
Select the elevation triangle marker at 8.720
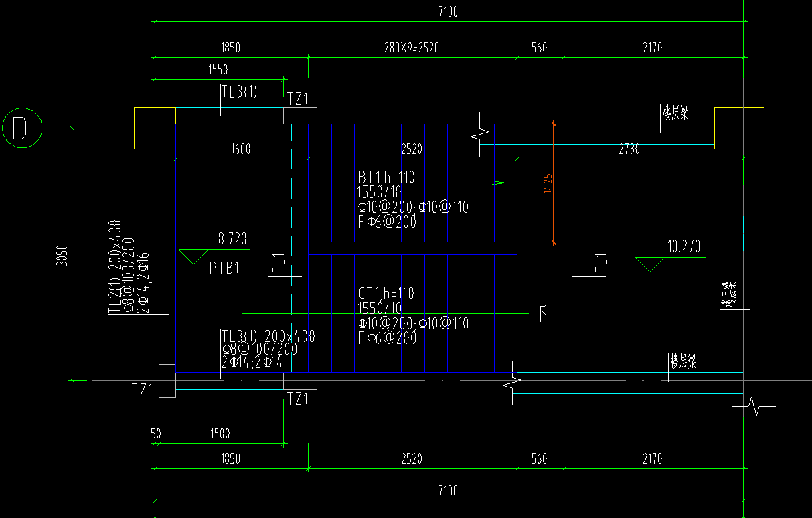point(193,256)
